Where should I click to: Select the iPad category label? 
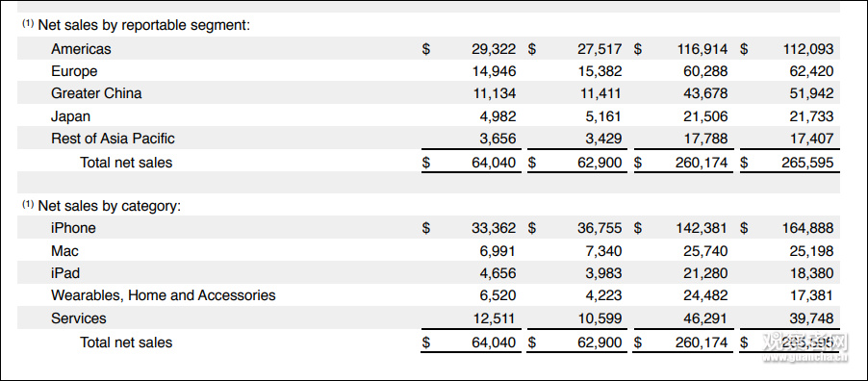click(x=65, y=273)
